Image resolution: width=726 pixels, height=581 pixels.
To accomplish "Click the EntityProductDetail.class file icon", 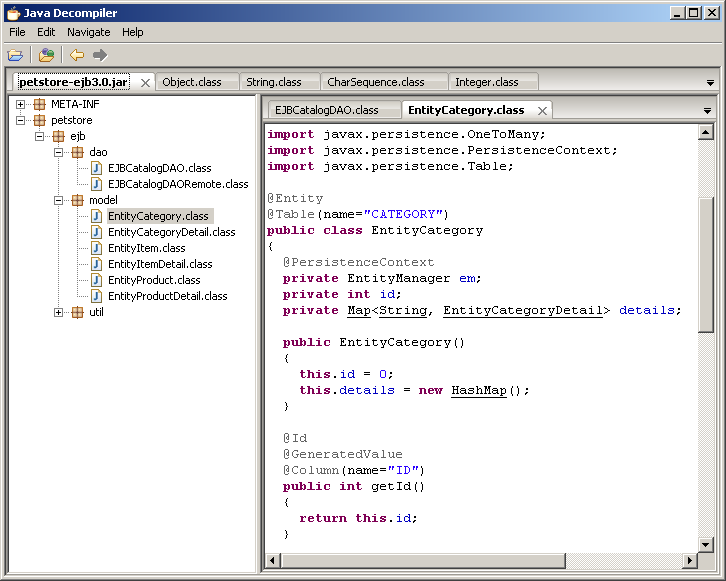I will [x=96, y=296].
